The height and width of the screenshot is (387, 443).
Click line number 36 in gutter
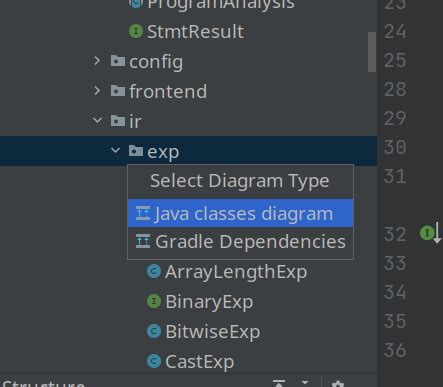click(395, 350)
